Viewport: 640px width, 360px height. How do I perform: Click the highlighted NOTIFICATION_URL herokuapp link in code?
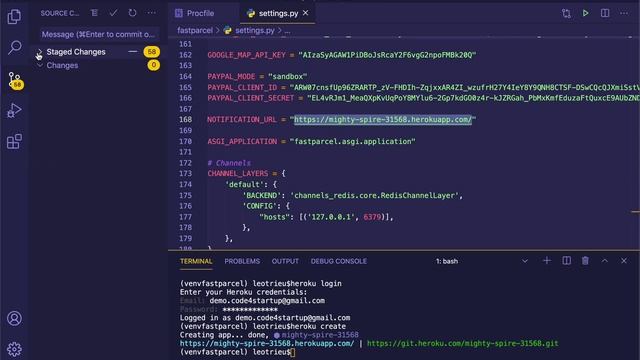[x=383, y=120]
